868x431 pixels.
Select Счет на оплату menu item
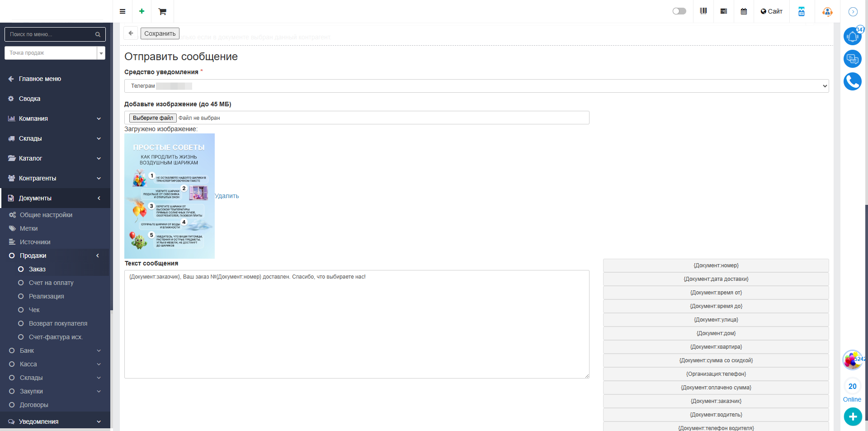point(51,283)
